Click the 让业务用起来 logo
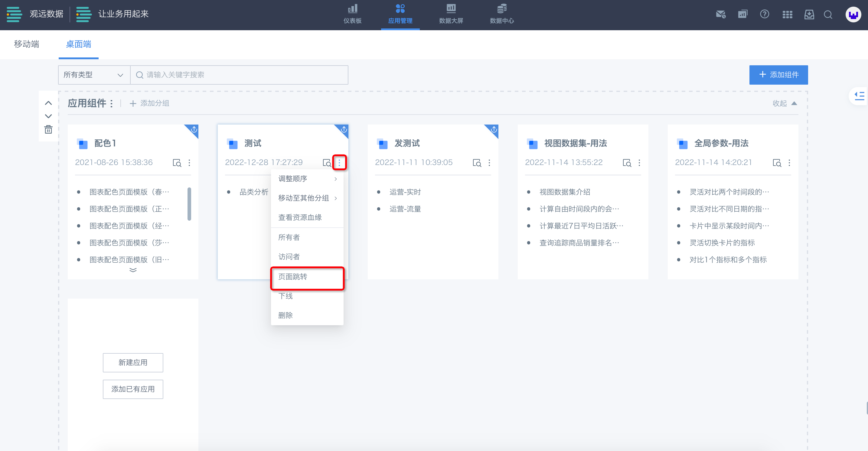The width and height of the screenshot is (868, 451). click(x=112, y=14)
